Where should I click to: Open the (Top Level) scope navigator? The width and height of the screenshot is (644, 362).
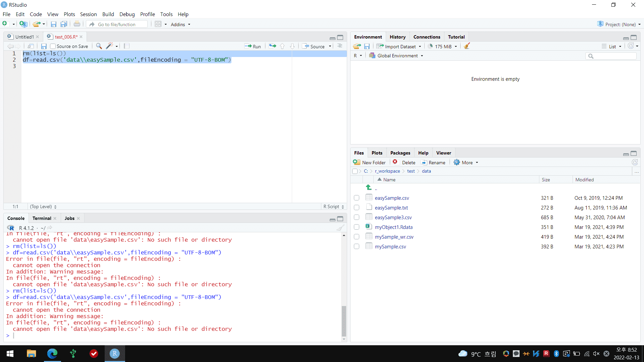(x=43, y=206)
